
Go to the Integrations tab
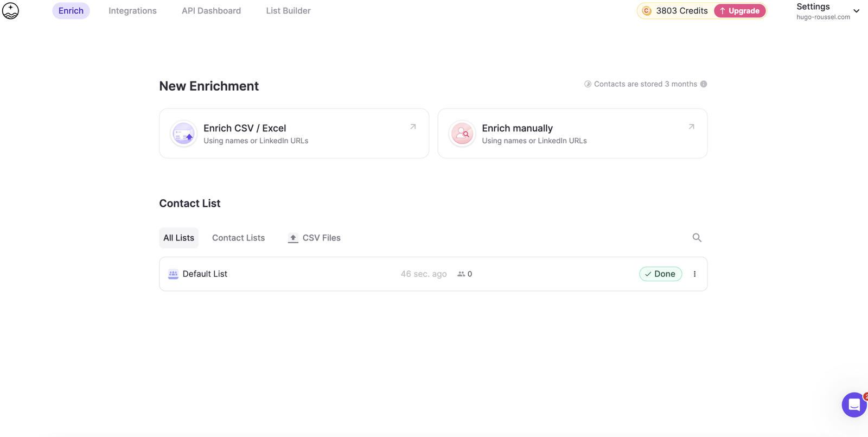[x=132, y=11]
